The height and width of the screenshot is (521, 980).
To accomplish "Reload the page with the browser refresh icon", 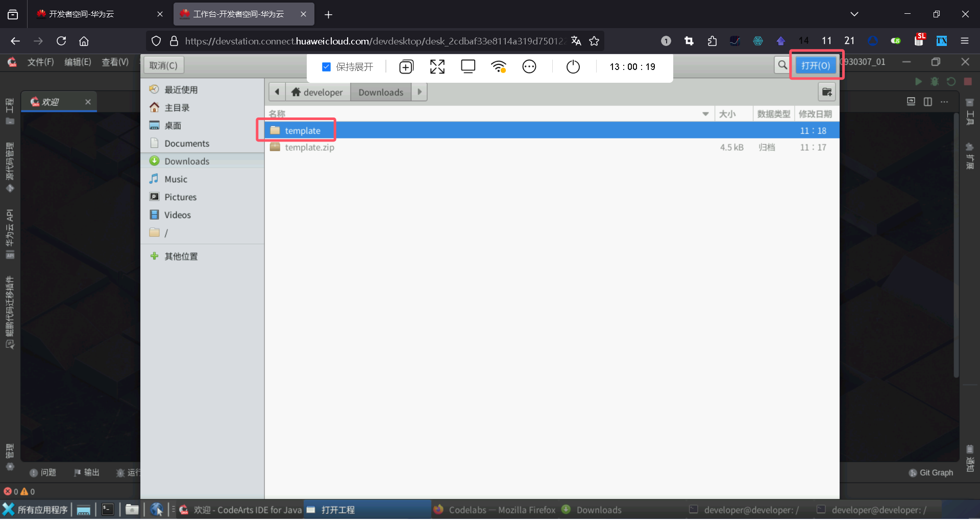I will pos(61,41).
